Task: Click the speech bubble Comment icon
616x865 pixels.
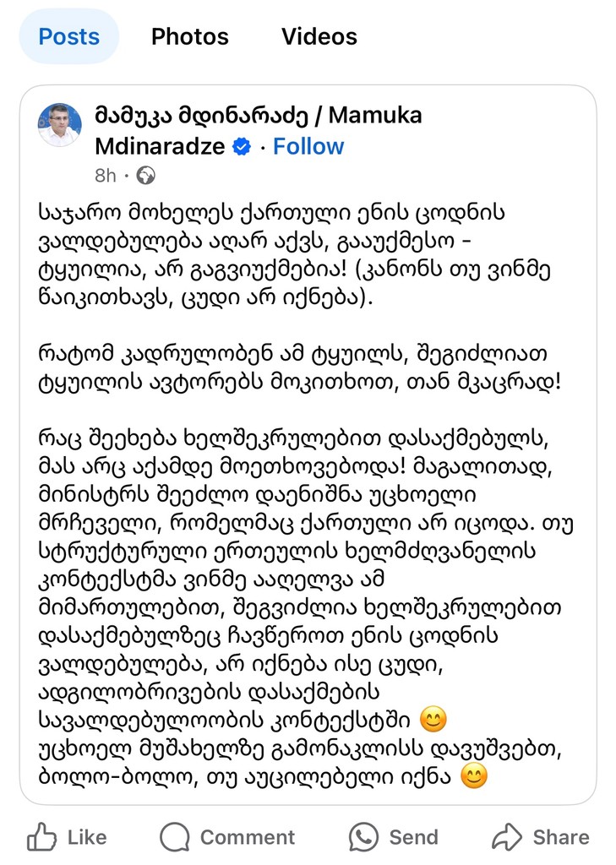Action: (174, 837)
